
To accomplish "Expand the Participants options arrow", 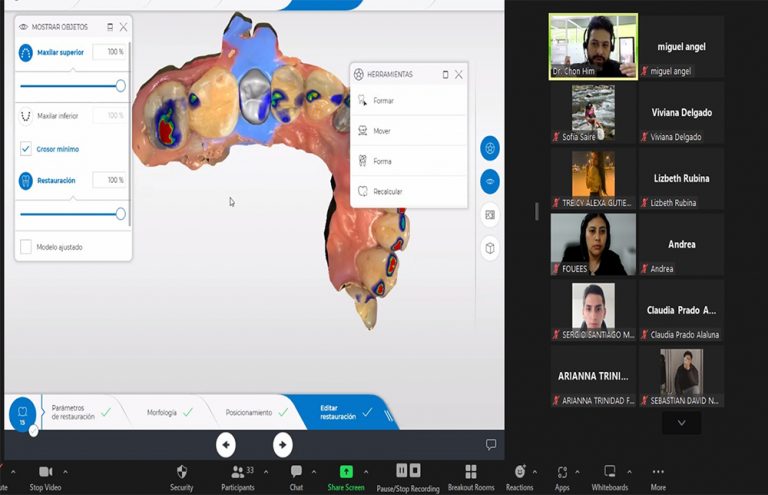I will [x=266, y=471].
